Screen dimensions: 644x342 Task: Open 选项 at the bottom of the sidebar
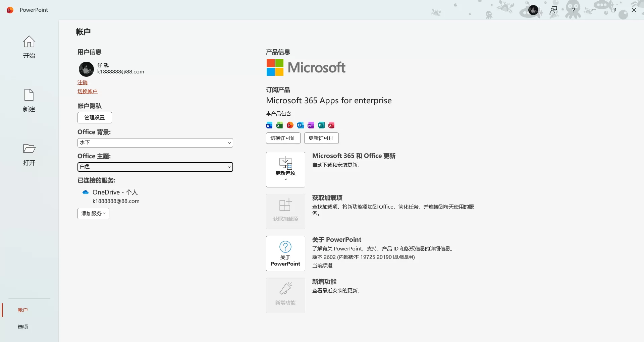[x=22, y=327]
